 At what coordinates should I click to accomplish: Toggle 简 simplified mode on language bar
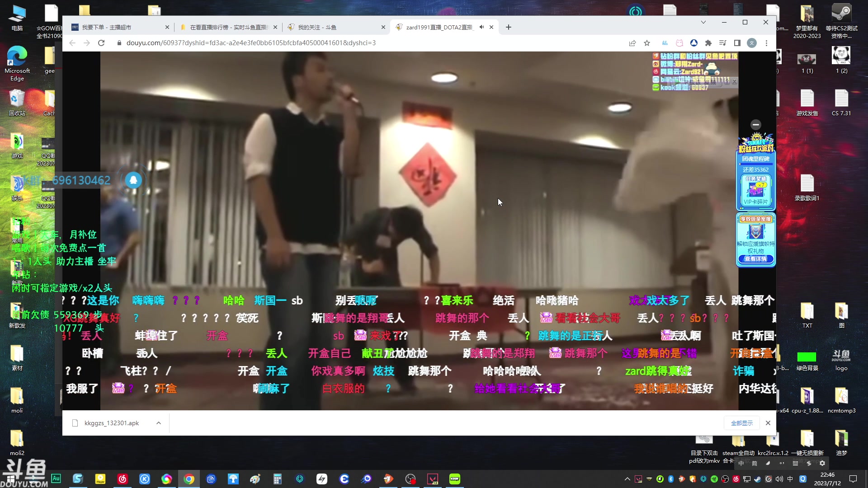[755, 463]
